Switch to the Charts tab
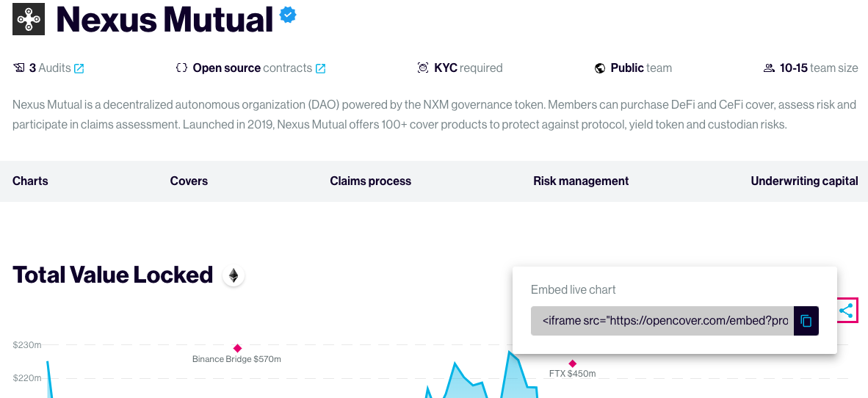This screenshot has height=398, width=868. tap(30, 181)
